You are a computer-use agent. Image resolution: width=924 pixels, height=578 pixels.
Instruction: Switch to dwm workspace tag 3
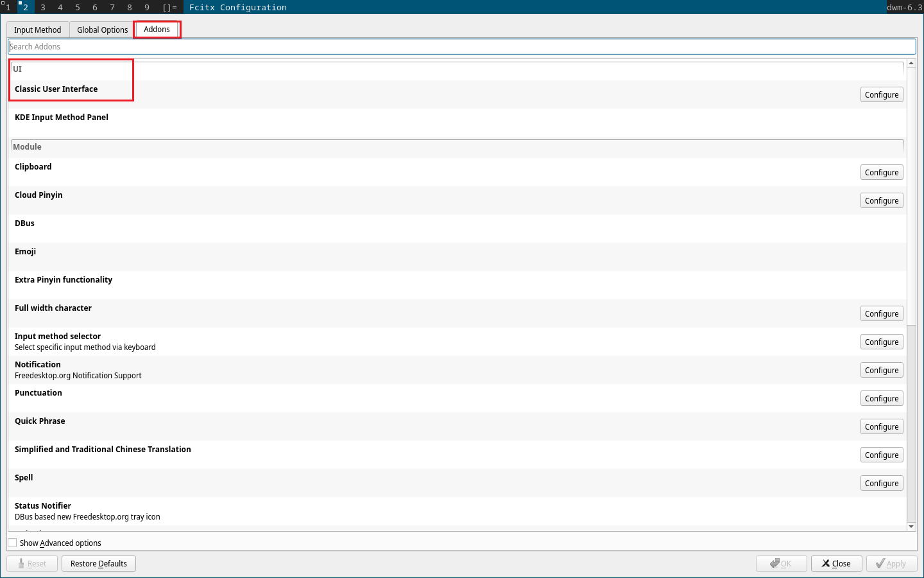(x=43, y=7)
